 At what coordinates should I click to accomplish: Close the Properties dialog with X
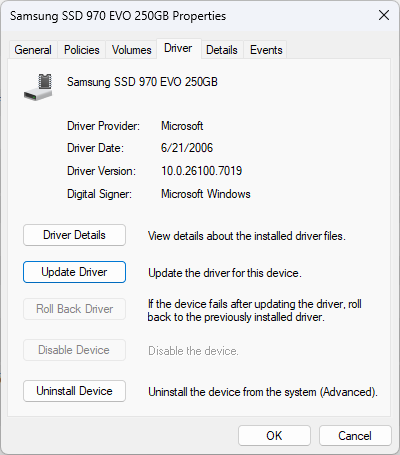[384, 15]
